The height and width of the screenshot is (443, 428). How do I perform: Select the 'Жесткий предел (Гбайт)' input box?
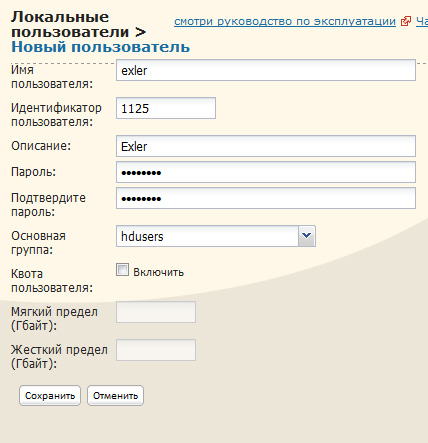pyautogui.click(x=156, y=350)
